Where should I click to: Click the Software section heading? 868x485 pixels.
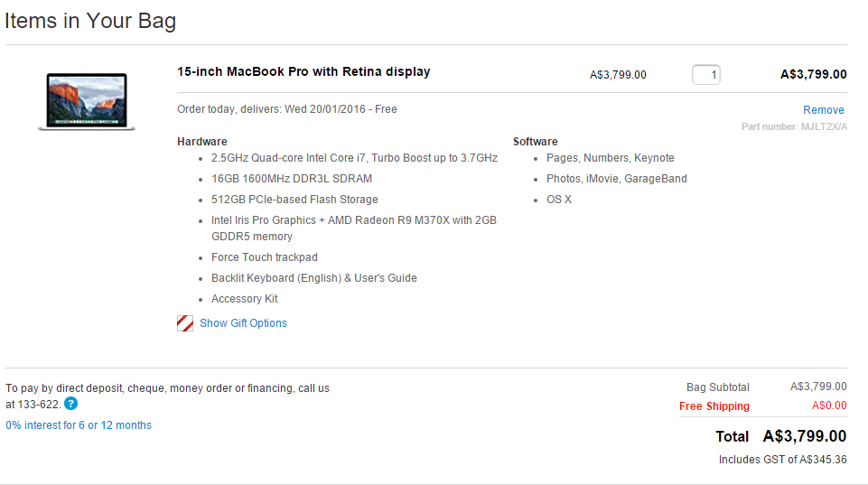click(536, 142)
